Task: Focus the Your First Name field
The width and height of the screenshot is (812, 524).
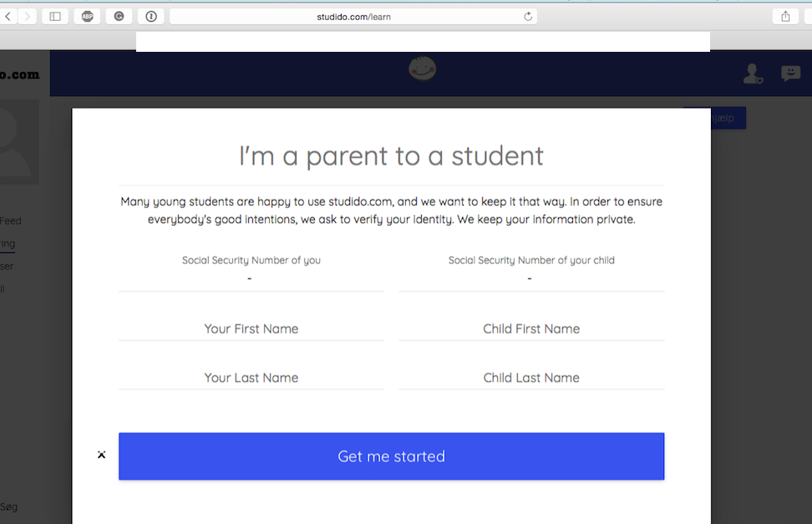Action: point(251,328)
